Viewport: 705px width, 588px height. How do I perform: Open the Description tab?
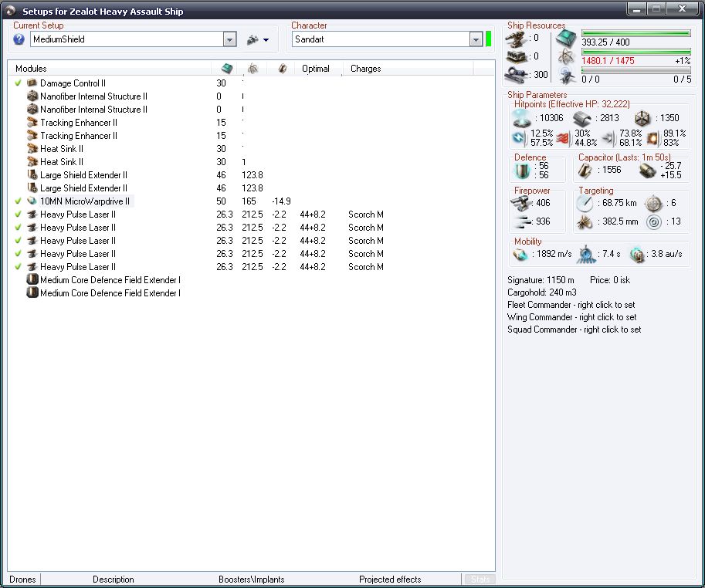114,579
